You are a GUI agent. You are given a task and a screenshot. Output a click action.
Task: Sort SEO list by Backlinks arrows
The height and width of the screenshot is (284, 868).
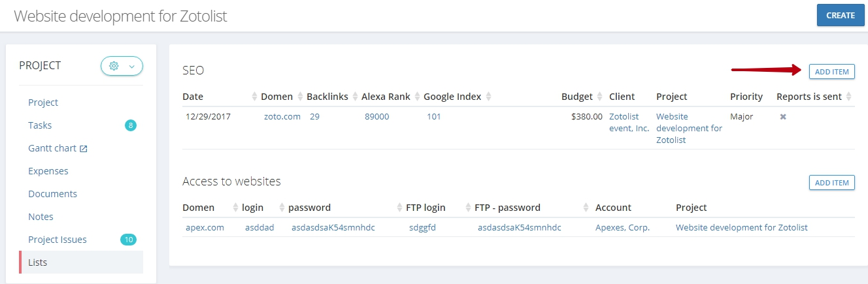tap(355, 97)
